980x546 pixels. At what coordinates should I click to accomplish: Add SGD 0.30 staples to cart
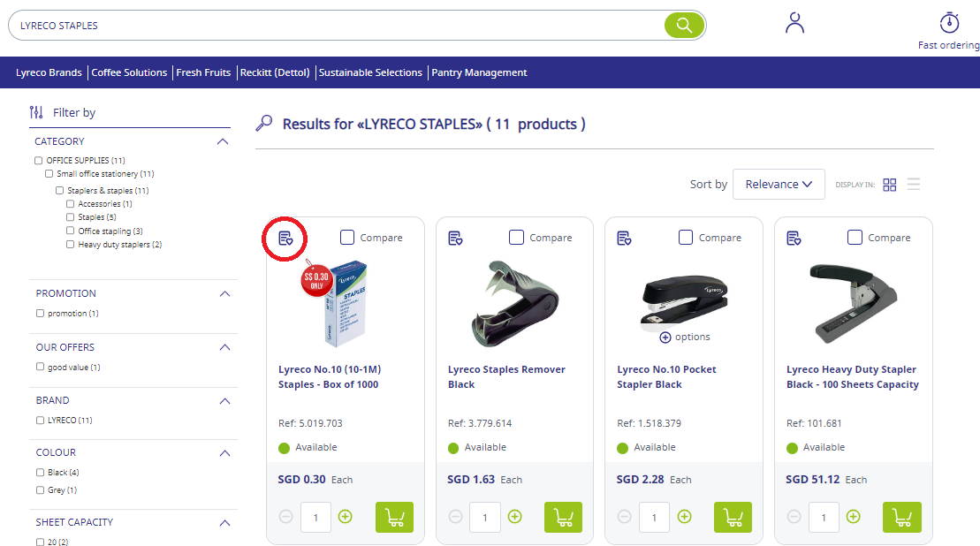[394, 517]
